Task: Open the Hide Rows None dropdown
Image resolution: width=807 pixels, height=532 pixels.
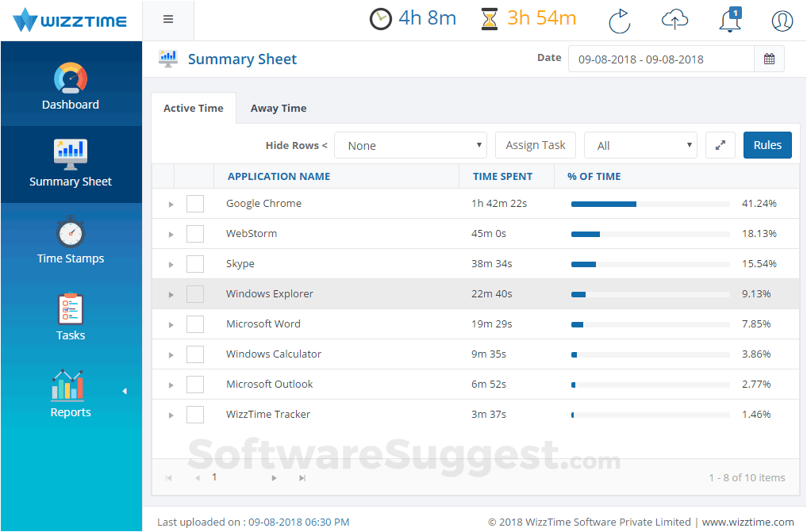Action: 410,145
